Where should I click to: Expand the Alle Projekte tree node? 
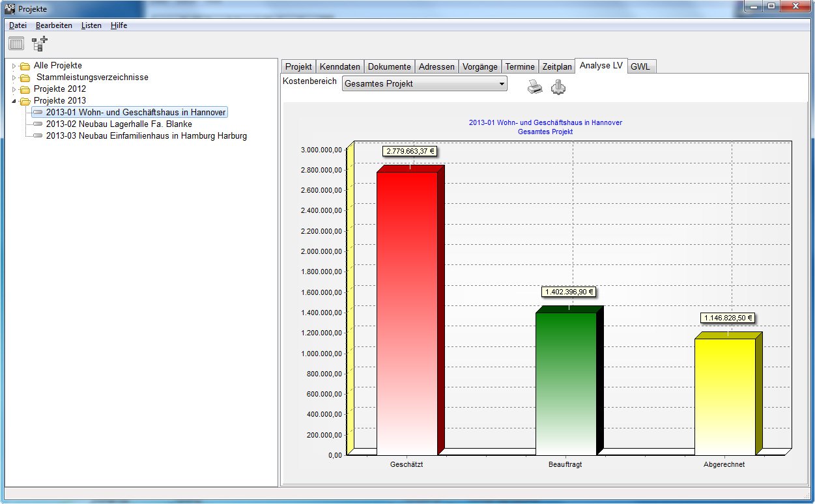tap(14, 66)
